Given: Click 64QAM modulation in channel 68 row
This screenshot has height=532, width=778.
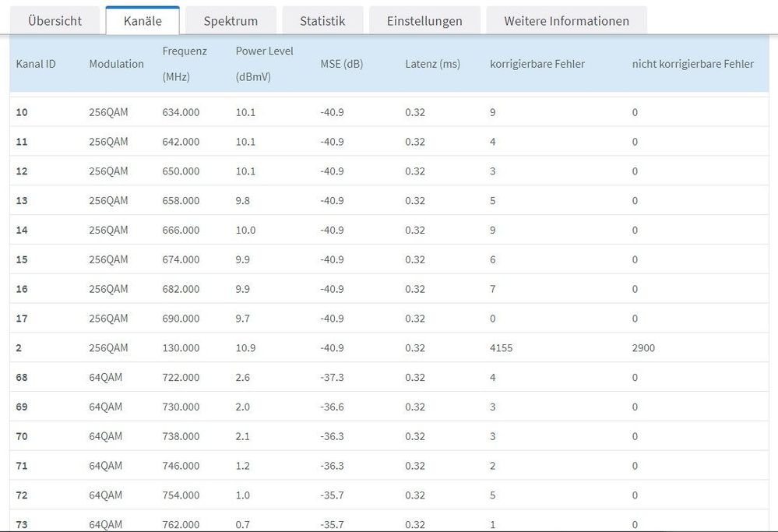Looking at the screenshot, I should coord(106,377).
